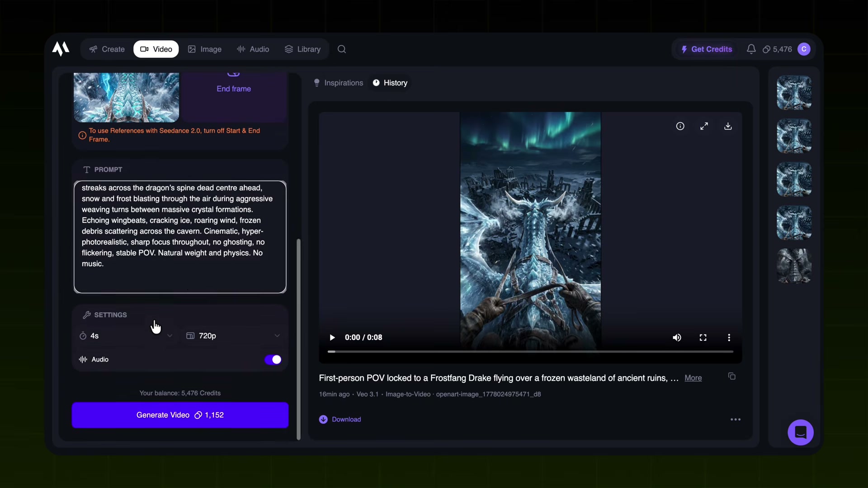Click the 'openart-image_1778024975471_d8' filename
The image size is (868, 488).
pos(488,394)
